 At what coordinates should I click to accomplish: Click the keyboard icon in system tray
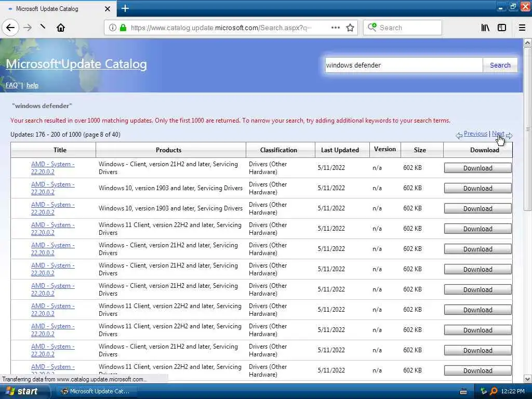coord(463,392)
